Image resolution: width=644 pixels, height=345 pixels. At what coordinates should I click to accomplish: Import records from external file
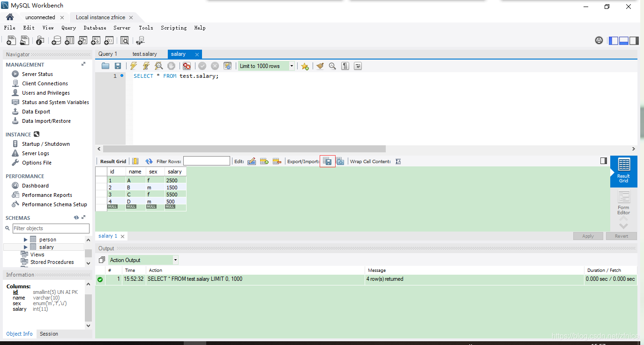(340, 161)
